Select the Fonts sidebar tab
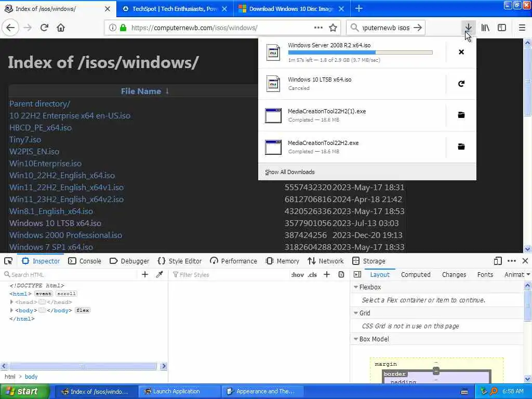The height and width of the screenshot is (399, 532). (485, 275)
